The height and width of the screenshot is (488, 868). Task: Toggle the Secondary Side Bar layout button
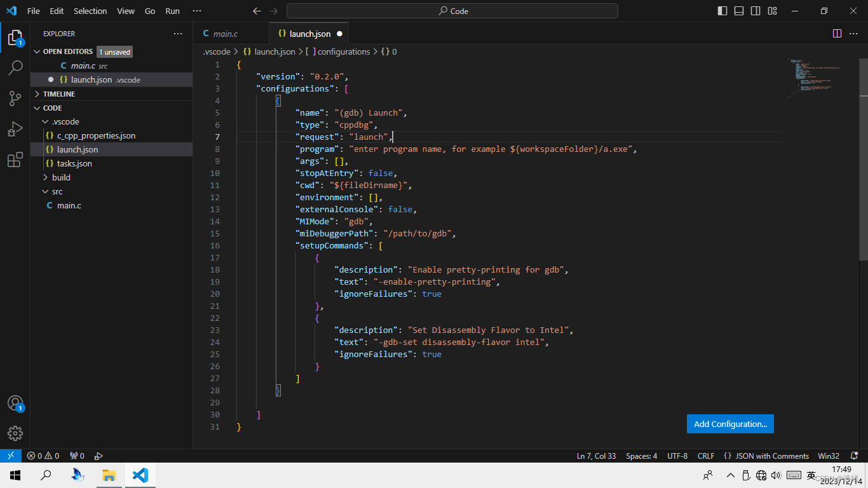756,11
